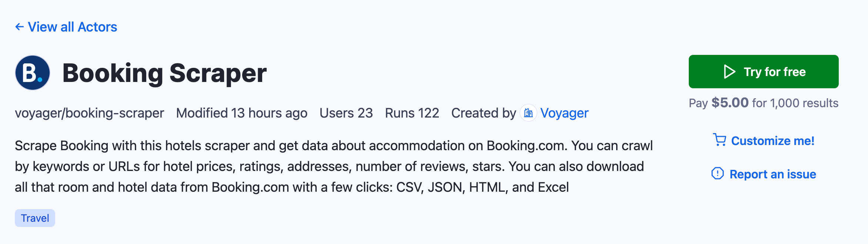This screenshot has height=244, width=868.
Task: Open View all Actors
Action: tap(73, 26)
